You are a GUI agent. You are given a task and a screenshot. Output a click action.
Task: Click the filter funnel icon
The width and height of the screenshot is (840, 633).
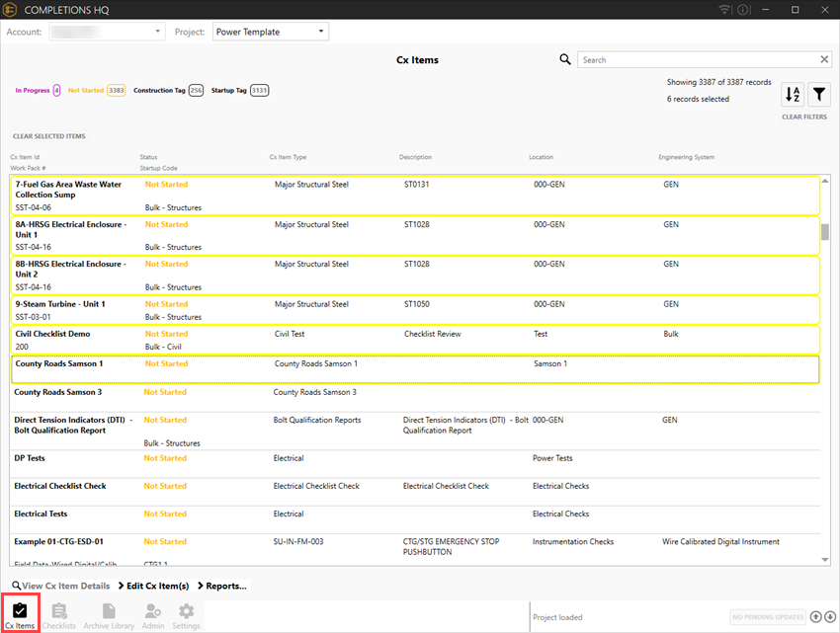pos(819,95)
